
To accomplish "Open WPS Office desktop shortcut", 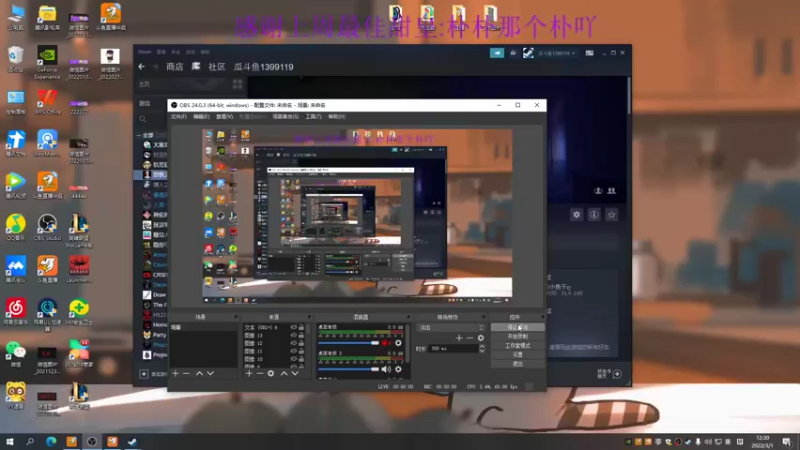I will pyautogui.click(x=47, y=102).
